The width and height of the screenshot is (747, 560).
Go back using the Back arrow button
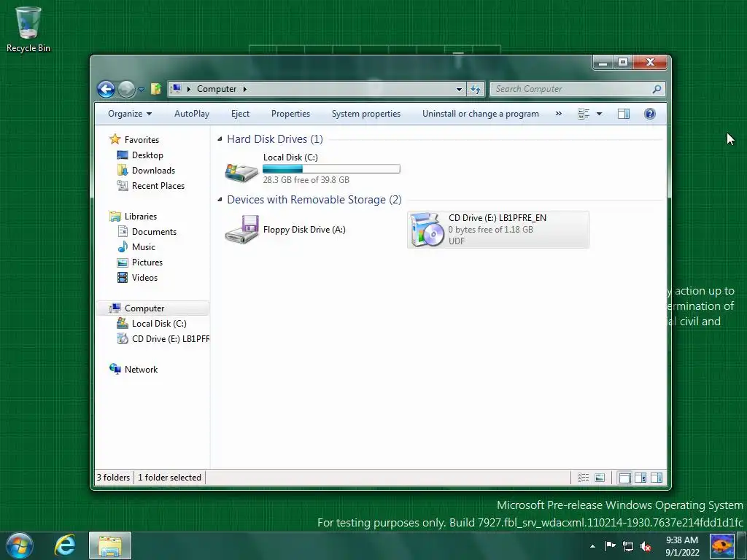tap(106, 89)
